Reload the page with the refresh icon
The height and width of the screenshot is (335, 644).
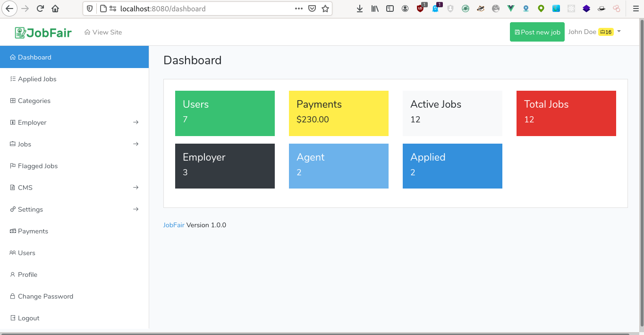tap(40, 9)
